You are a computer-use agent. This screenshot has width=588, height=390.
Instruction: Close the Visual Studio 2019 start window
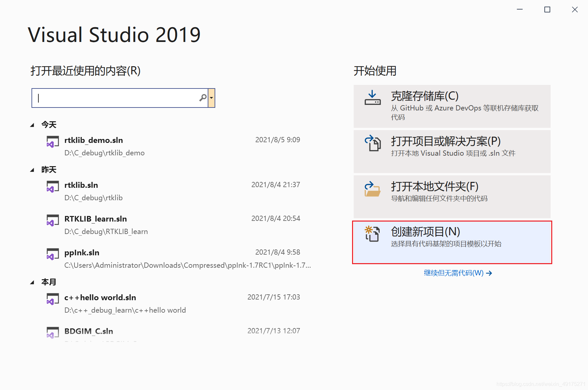pos(575,10)
